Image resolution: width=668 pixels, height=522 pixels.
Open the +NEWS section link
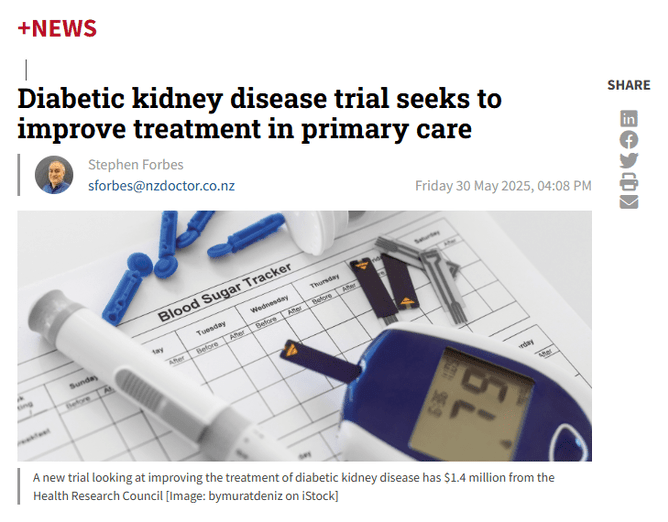57,28
